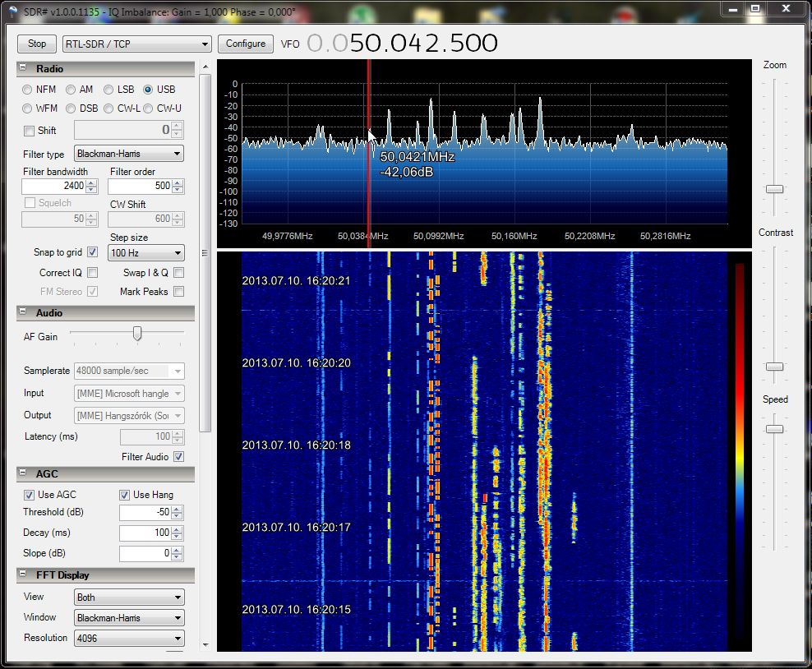Click the Speed slider handle
Screen dimensions: 812x669
click(774, 429)
